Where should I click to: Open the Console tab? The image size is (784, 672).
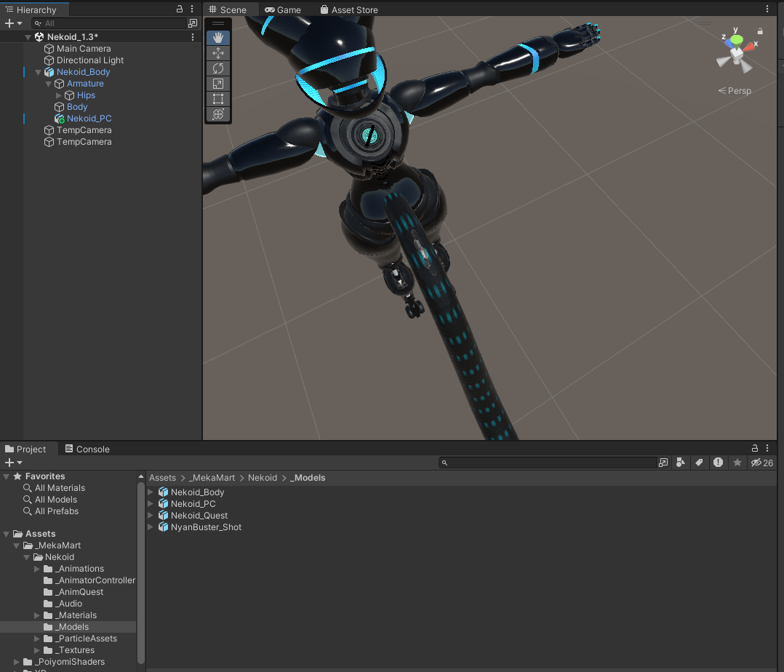87,449
